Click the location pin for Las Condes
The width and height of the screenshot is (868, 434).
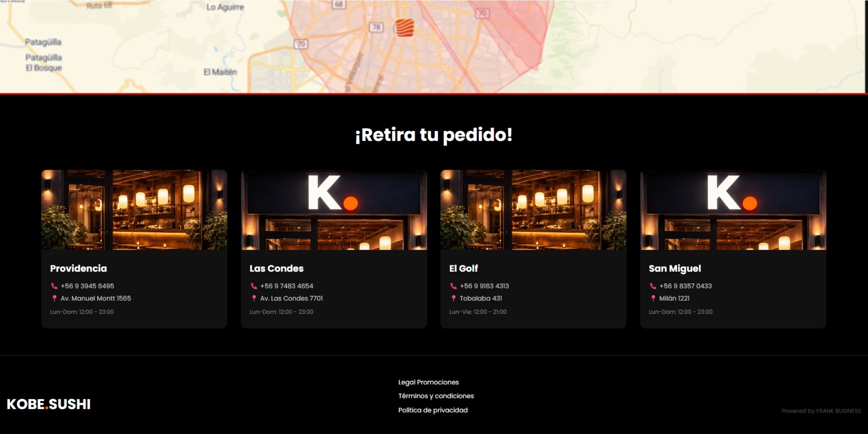pyautogui.click(x=254, y=298)
